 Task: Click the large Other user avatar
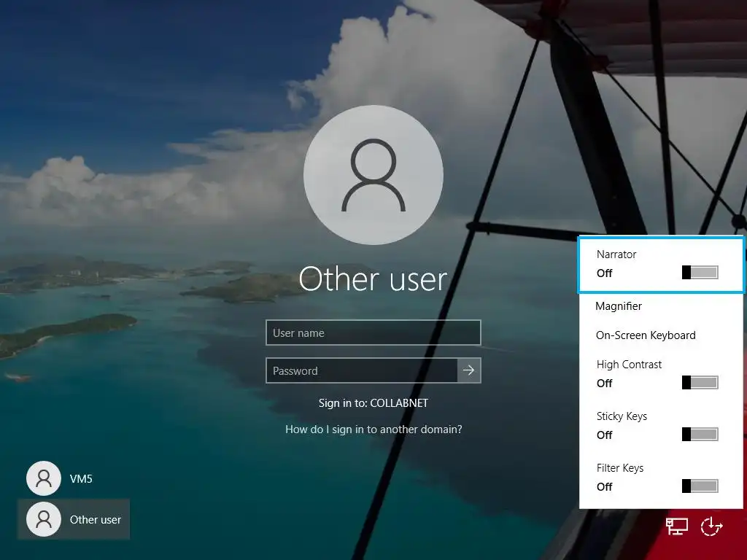(x=373, y=175)
